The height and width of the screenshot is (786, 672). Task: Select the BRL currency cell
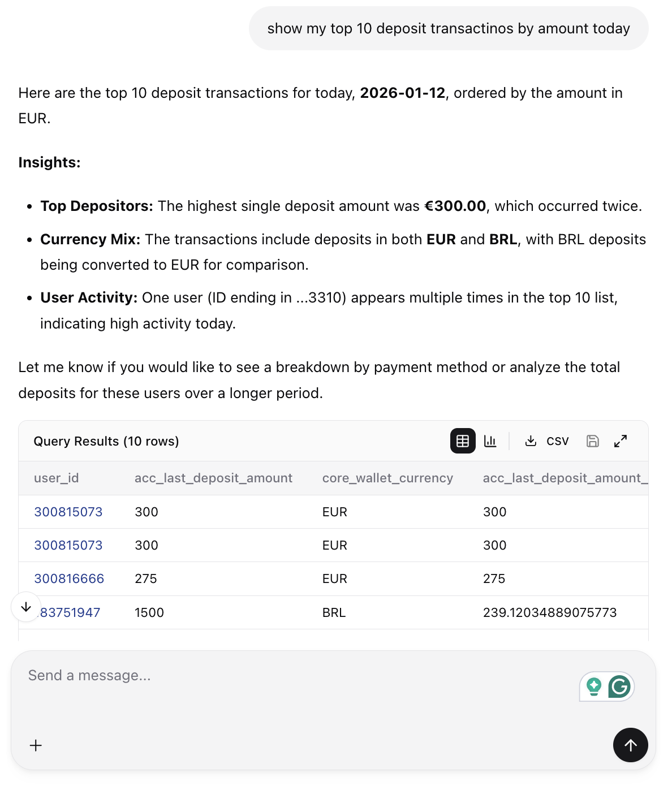334,612
